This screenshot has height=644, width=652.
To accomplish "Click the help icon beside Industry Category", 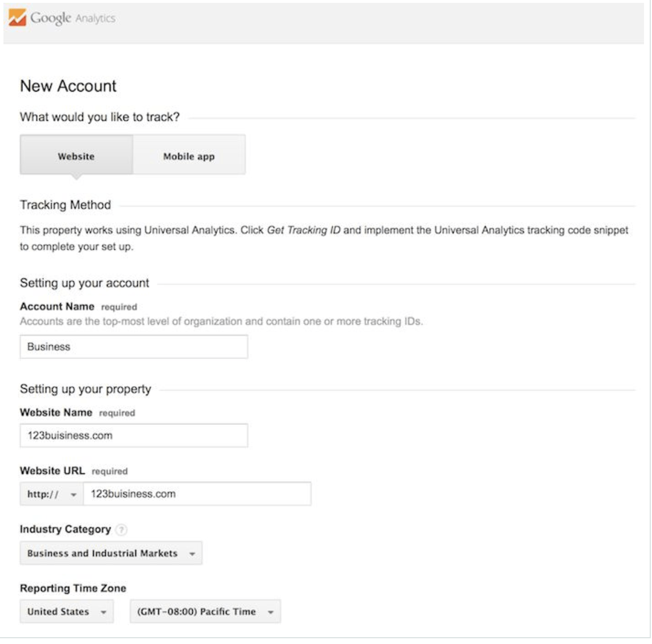I will coord(121,530).
